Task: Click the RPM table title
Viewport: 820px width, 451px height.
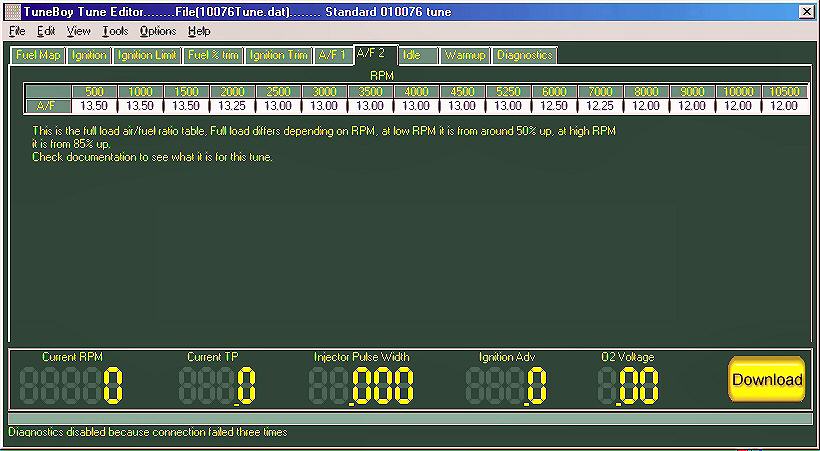Action: pos(381,76)
